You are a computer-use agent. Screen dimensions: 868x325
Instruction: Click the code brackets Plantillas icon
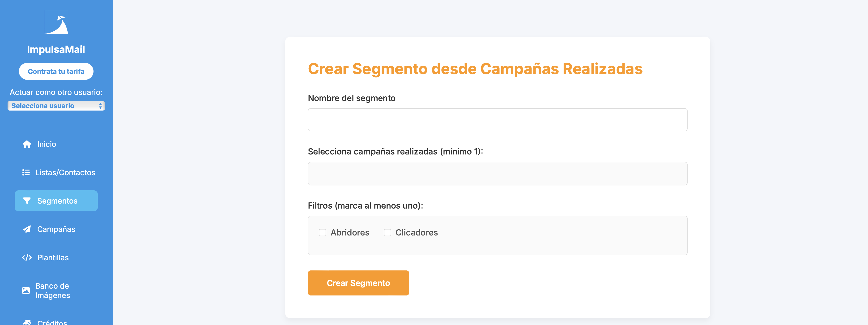click(27, 258)
